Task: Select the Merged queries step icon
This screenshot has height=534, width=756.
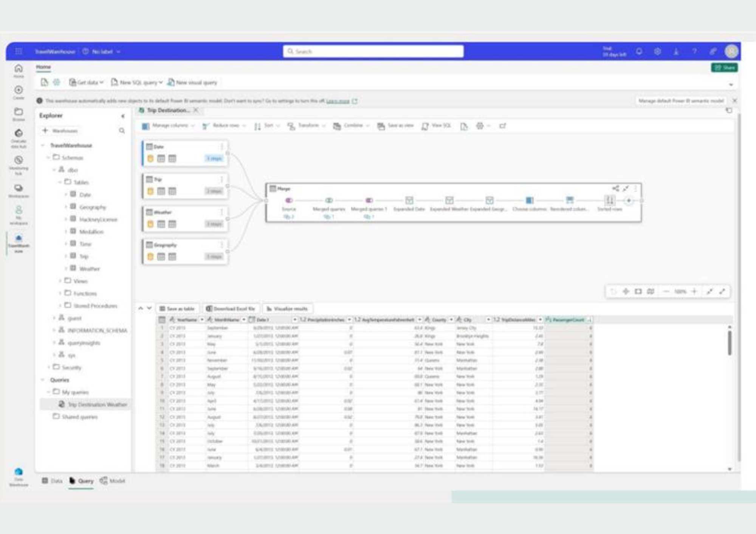Action: point(329,201)
